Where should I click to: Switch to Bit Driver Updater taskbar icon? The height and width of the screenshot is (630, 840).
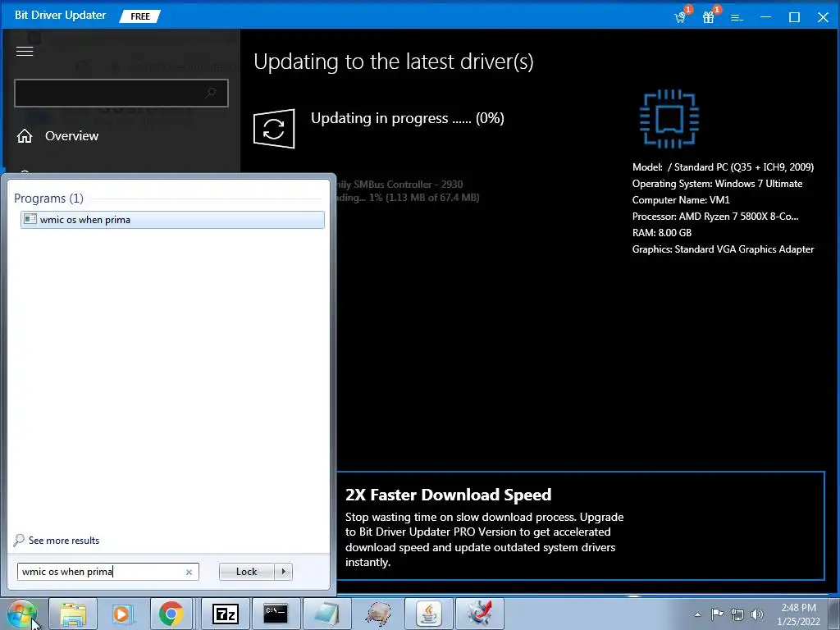click(x=479, y=614)
